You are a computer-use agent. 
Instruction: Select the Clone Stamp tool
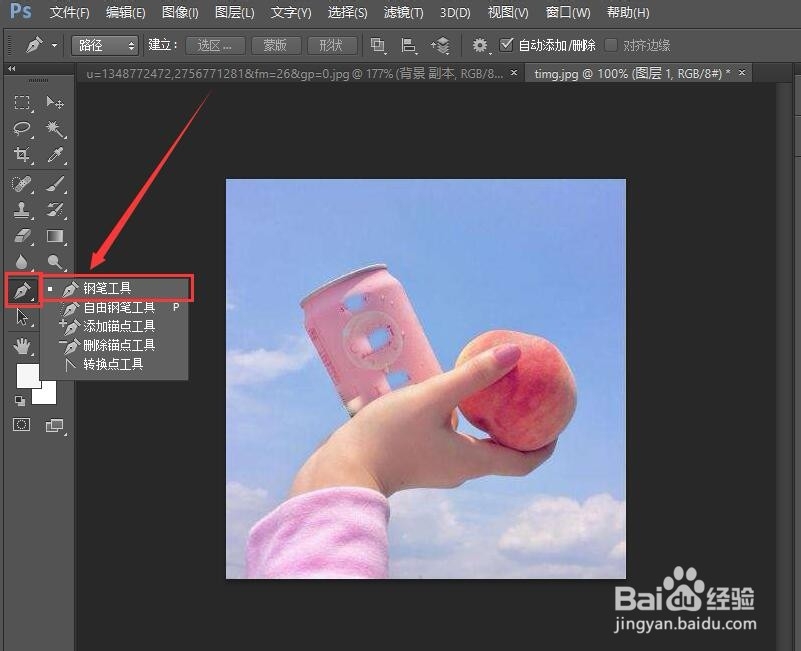(x=21, y=210)
